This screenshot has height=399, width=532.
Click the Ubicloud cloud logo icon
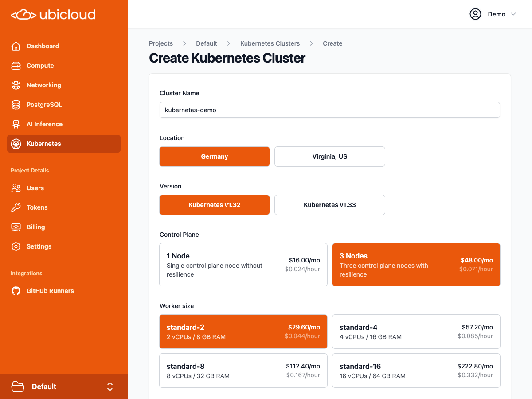click(23, 15)
